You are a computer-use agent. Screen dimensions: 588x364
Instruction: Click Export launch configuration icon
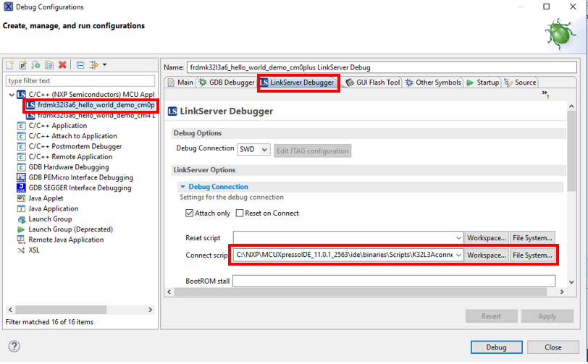click(36, 65)
